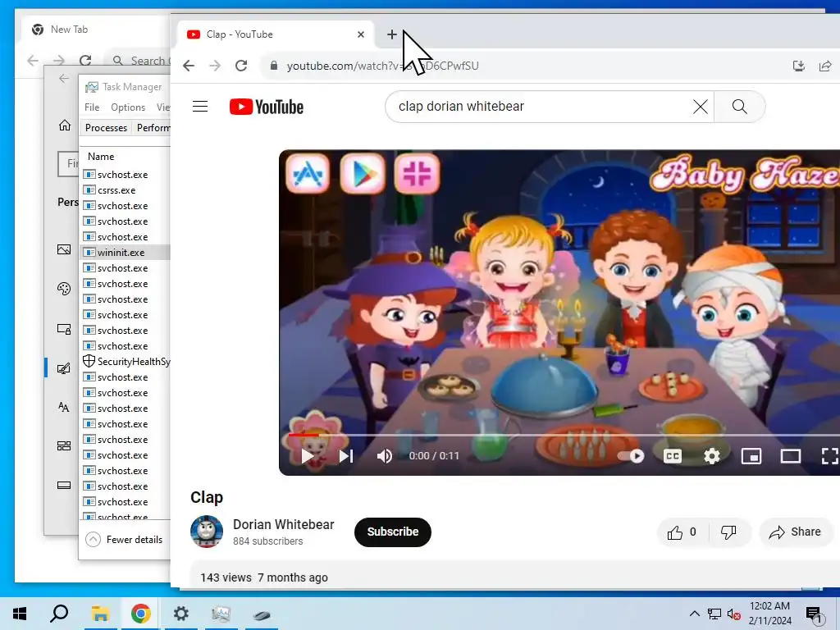This screenshot has width=840, height=630.
Task: Open a new tab in the YouTube window
Action: point(391,34)
